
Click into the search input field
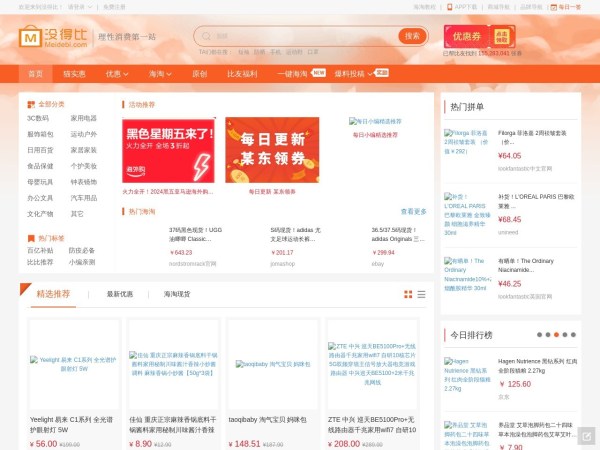[x=300, y=36]
